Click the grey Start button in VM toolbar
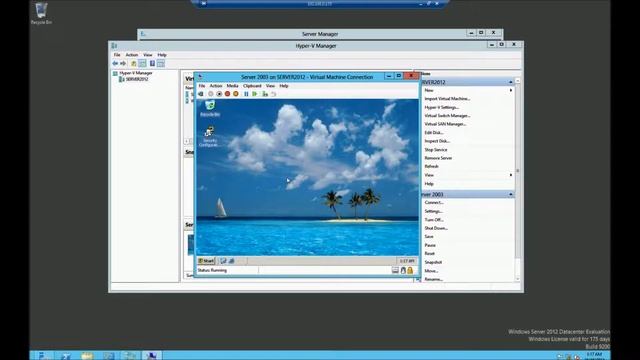This screenshot has width=640, height=360. (211, 94)
